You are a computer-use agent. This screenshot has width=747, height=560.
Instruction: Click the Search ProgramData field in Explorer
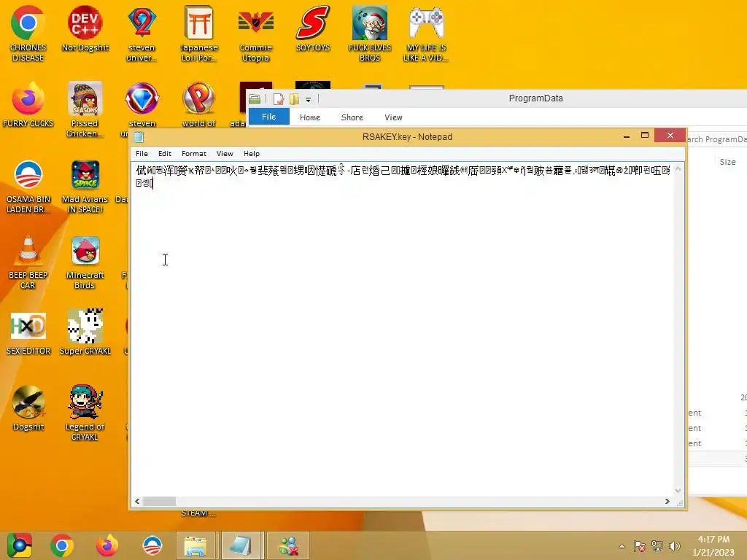(716, 139)
